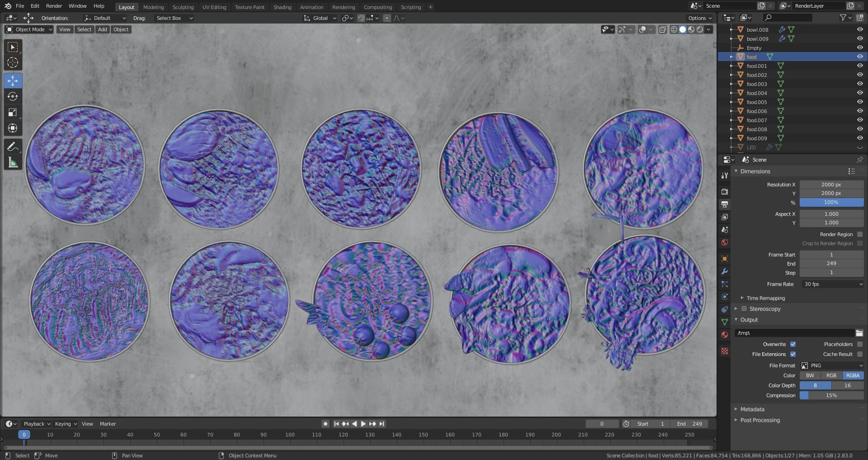Open the Global transform orientation dropdown
The height and width of the screenshot is (460, 868).
[x=320, y=18]
